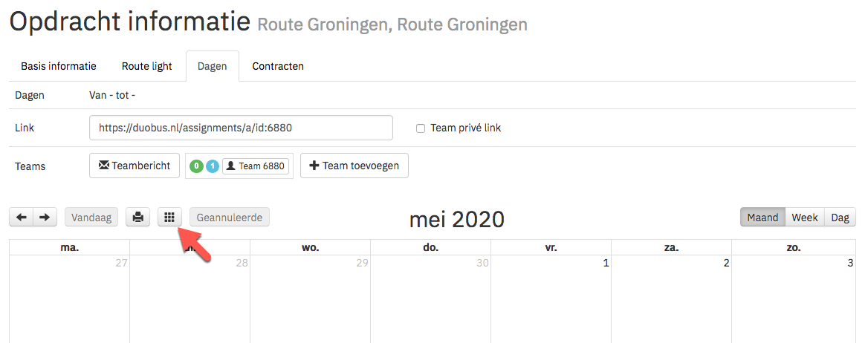Screen dimensions: 868x343
Task: Click the printer icon button
Action: [137, 218]
